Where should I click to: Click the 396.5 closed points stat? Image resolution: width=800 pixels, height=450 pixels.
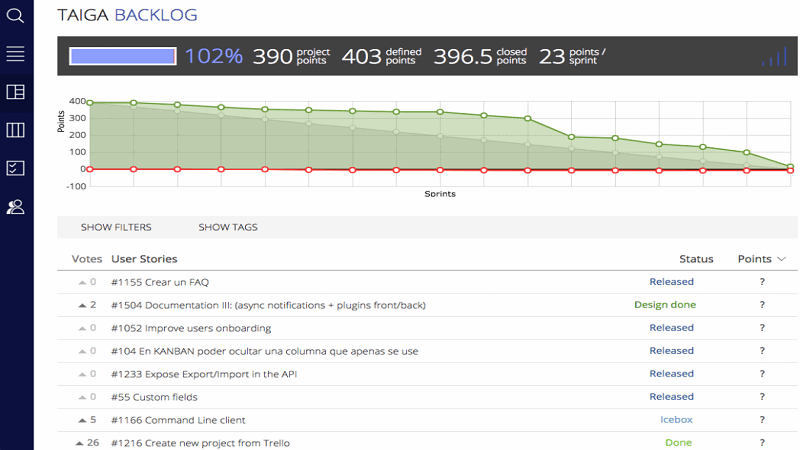480,56
